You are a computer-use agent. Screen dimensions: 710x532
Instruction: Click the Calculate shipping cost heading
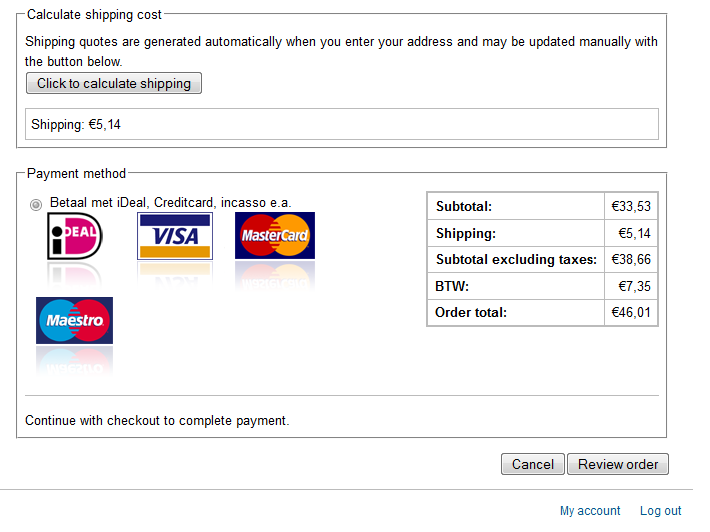pyautogui.click(x=94, y=14)
